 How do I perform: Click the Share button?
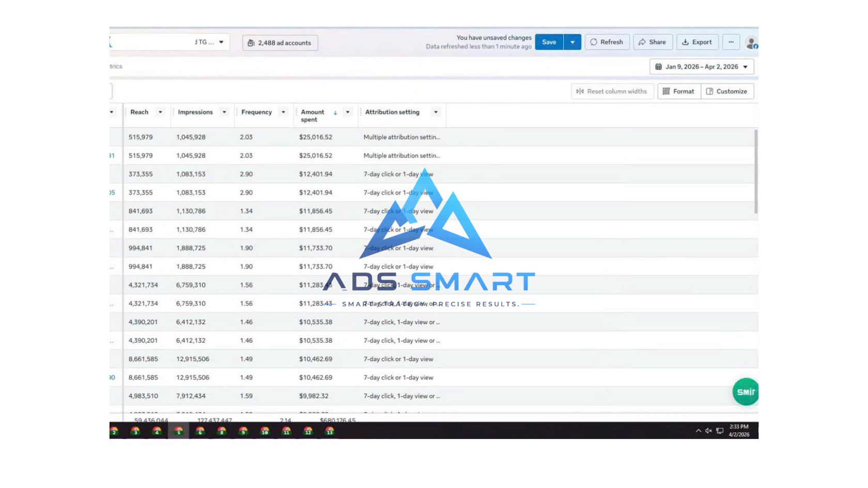coord(653,42)
